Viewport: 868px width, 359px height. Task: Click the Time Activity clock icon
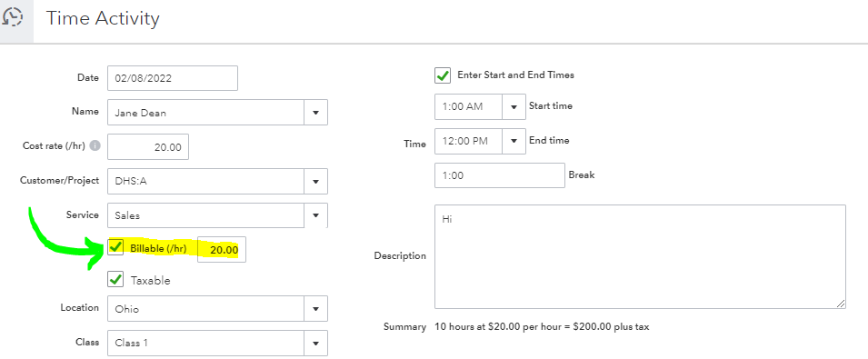click(x=12, y=17)
